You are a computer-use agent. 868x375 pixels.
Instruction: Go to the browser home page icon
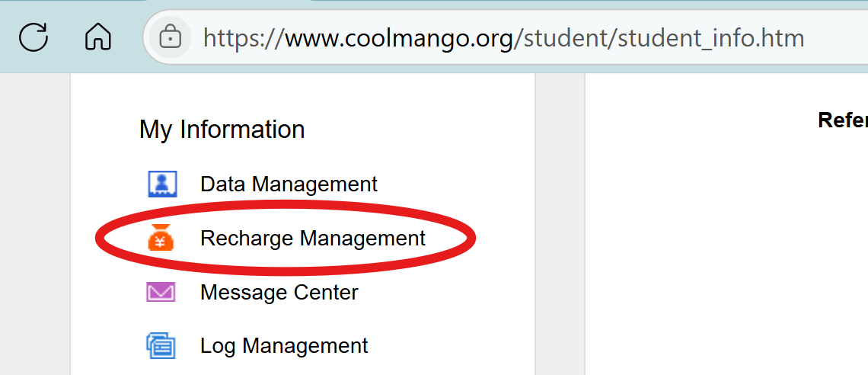pyautogui.click(x=98, y=37)
